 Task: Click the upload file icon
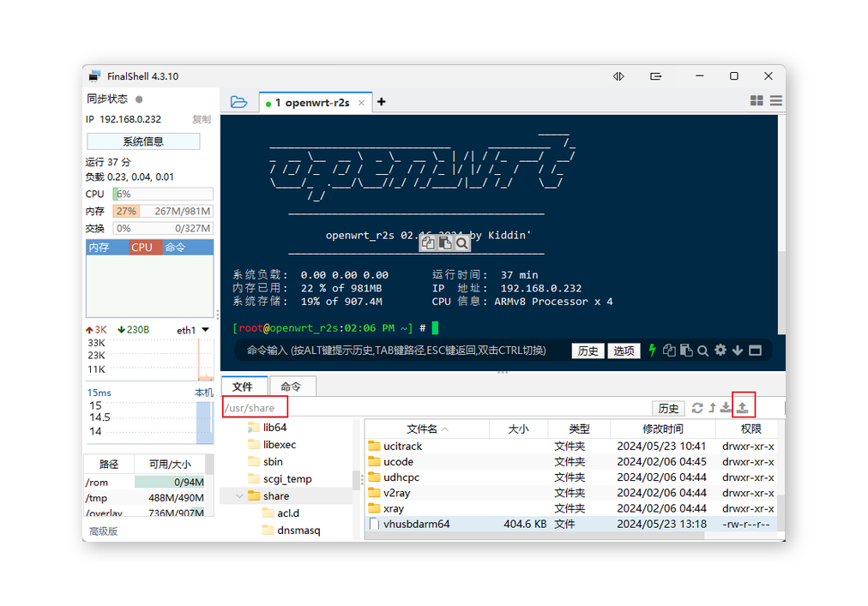point(743,408)
